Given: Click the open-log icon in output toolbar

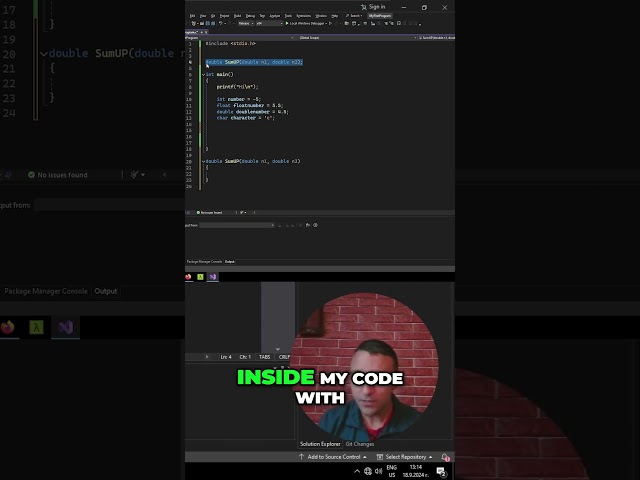Looking at the screenshot, I should tap(316, 225).
